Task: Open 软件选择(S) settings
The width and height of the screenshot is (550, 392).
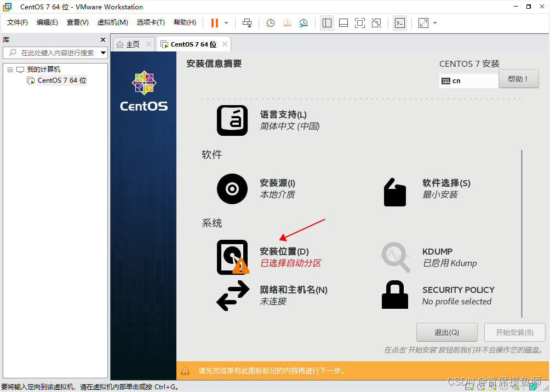Action: [x=446, y=183]
